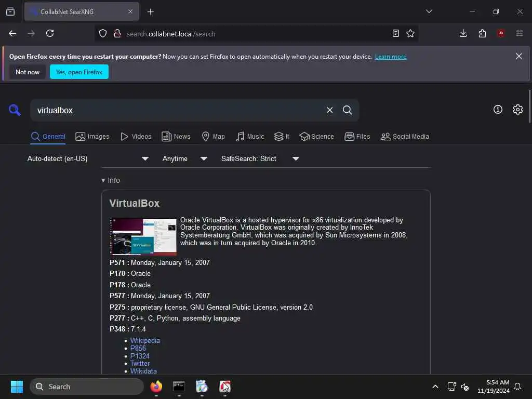Click the VirtualBox screenshot thumbnail
The width and height of the screenshot is (532, 399).
[143, 236]
